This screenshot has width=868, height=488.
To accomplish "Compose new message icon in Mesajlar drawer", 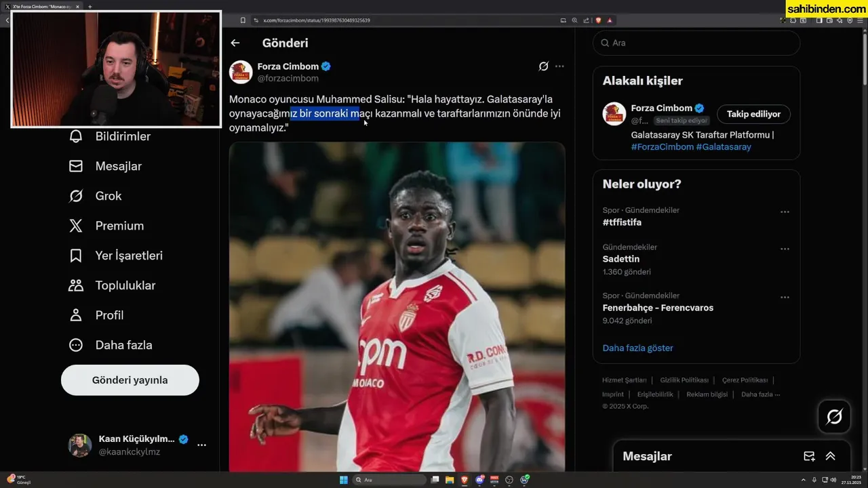I will coord(809,456).
